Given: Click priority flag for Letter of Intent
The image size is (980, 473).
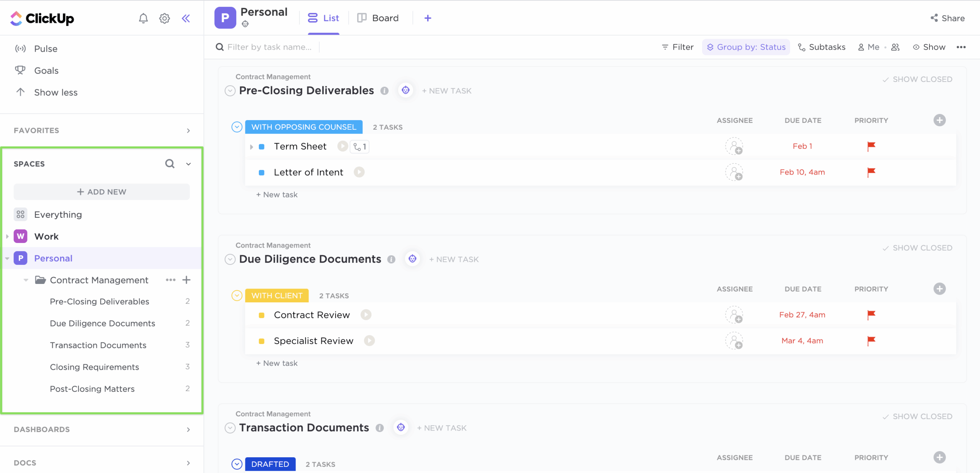Looking at the screenshot, I should [871, 172].
